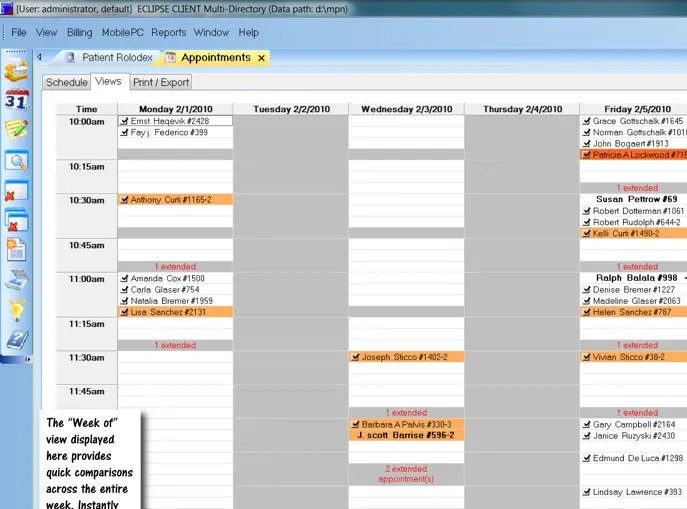Screen dimensions: 687x509
Task: Click Wednesday's '2 extended appointment(s)' note
Action: pos(407,474)
